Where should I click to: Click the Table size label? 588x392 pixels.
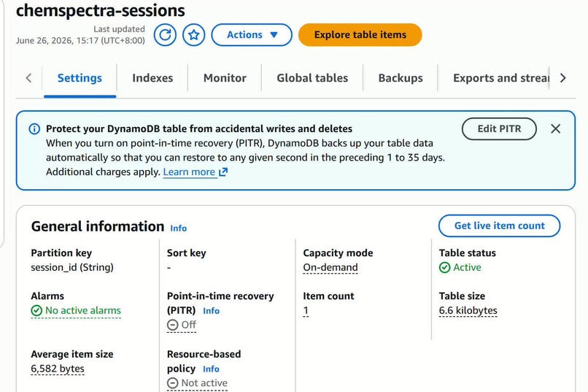462,296
